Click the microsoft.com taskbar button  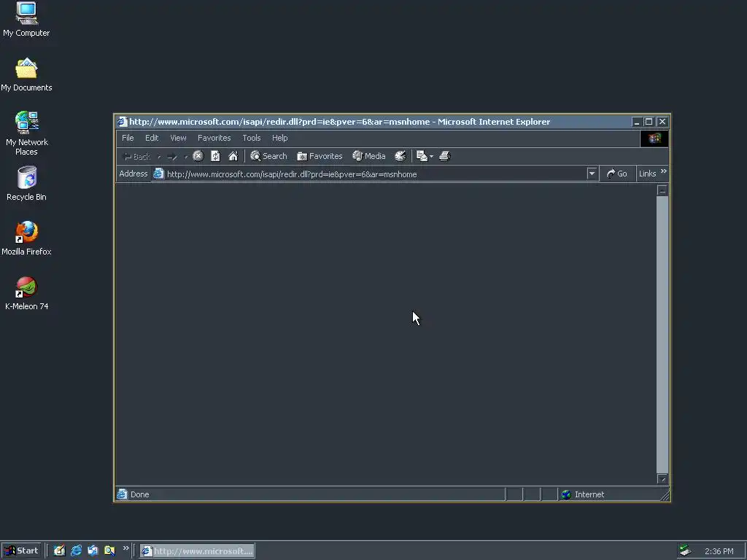click(x=197, y=551)
